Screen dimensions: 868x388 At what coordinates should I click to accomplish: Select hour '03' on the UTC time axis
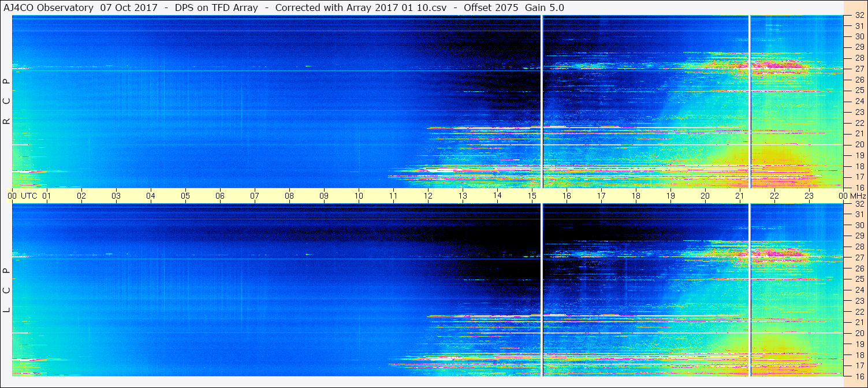pos(116,196)
